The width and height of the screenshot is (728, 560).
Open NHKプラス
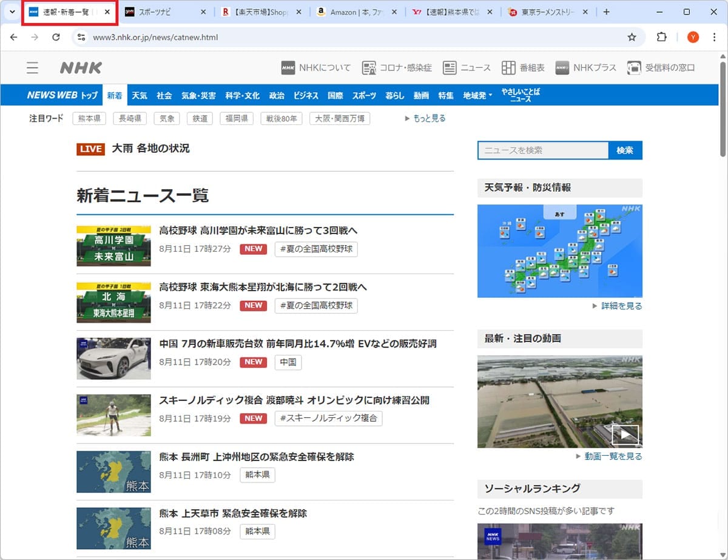click(586, 67)
